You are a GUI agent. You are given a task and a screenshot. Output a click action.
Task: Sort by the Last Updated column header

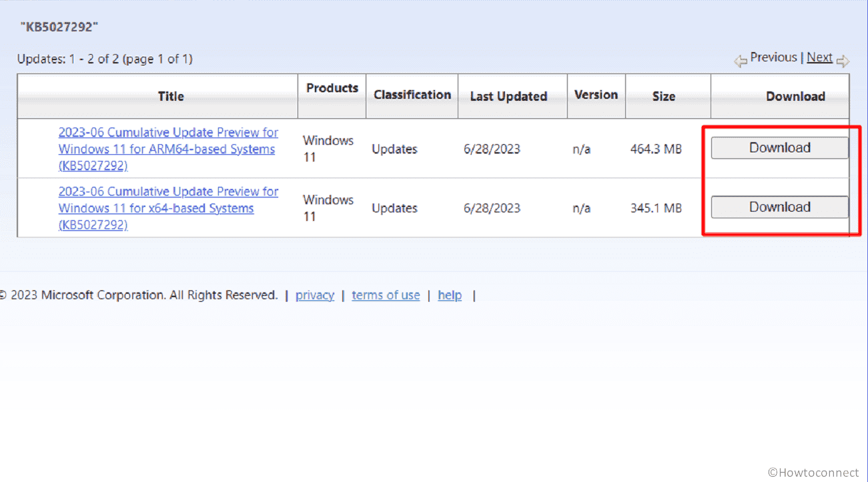click(x=508, y=97)
